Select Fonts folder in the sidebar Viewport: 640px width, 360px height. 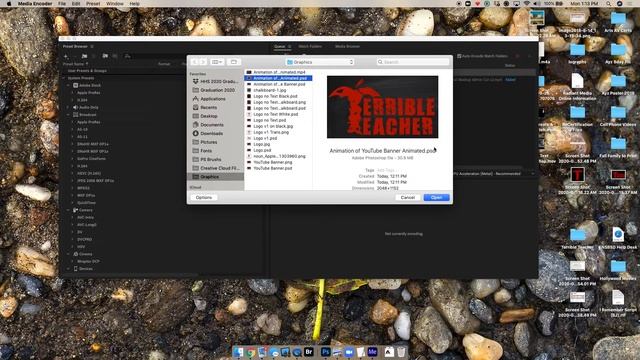206,151
